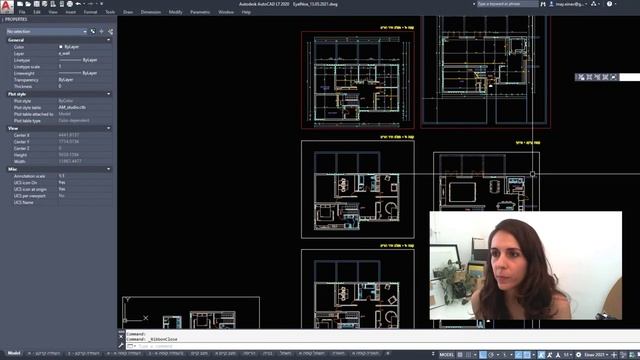Open the annotation scale dropdown in status bar
This screenshot has height=360, width=640.
(x=567, y=355)
